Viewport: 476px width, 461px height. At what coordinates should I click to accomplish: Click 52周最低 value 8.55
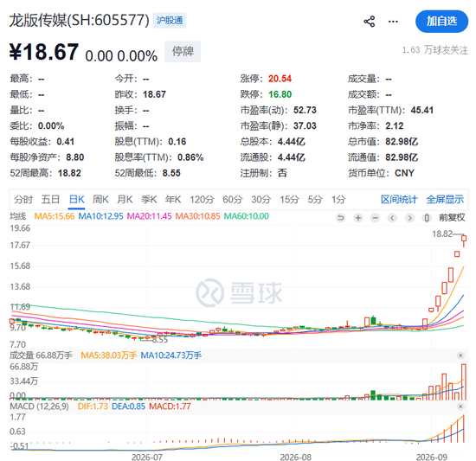point(171,174)
